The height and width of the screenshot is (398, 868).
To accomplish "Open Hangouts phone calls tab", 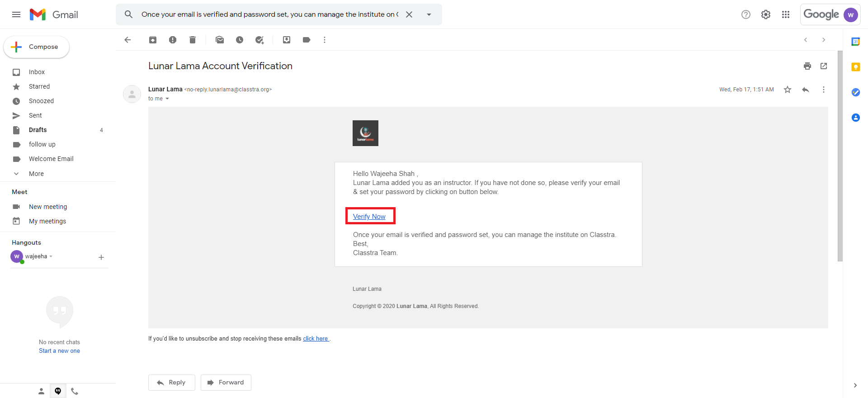I will (75, 391).
